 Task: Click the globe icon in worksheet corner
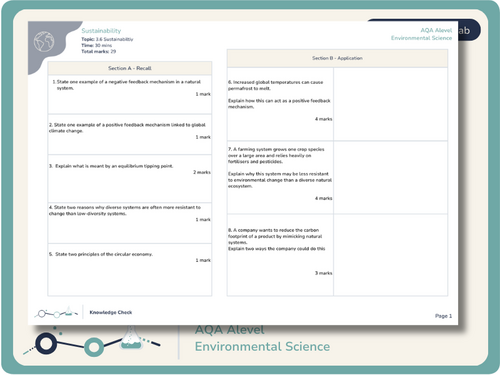[44, 41]
